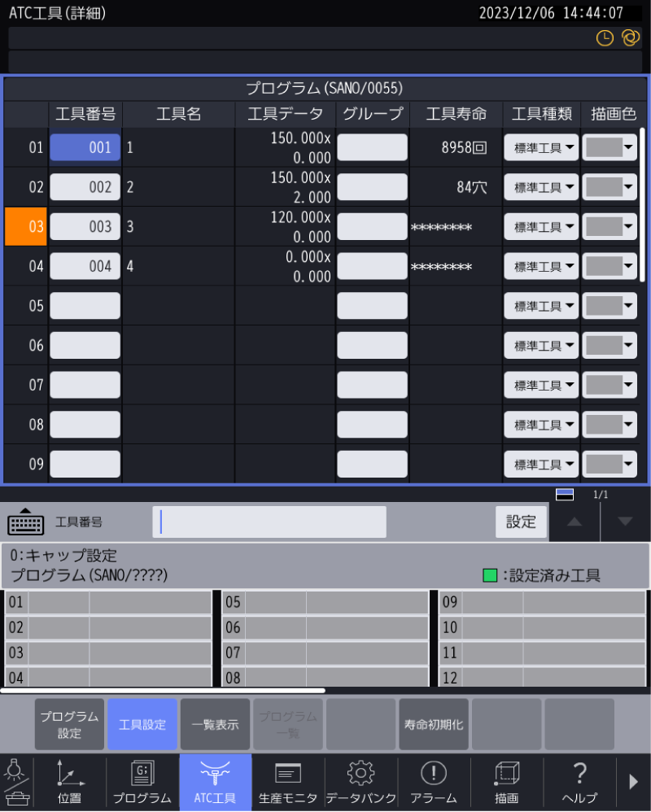Switch to the 一覧表示 soft key tab

point(215,723)
